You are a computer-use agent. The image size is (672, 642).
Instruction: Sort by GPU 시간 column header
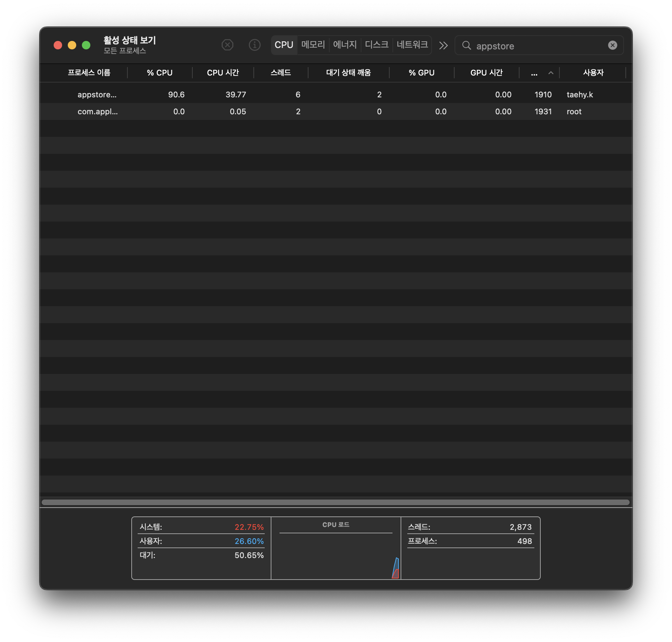(486, 73)
